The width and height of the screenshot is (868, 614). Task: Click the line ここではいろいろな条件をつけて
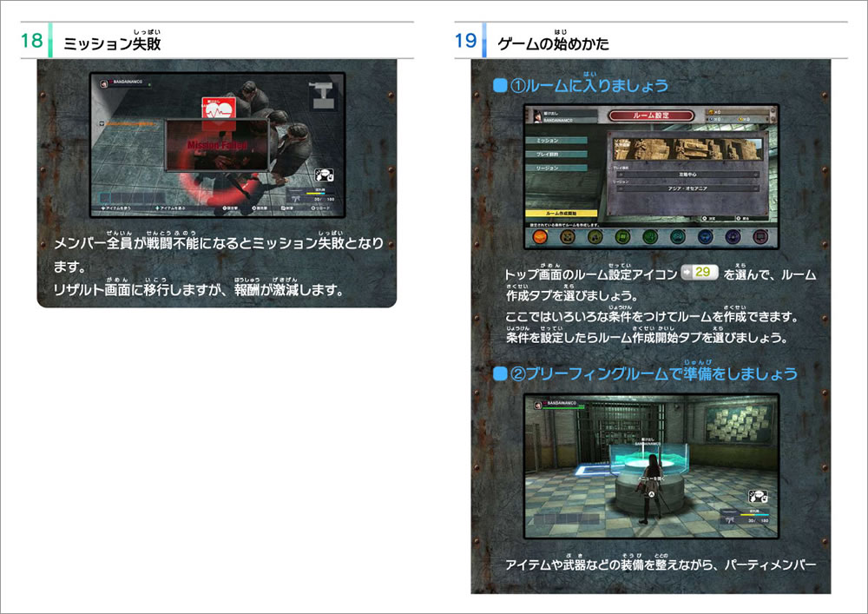652,317
